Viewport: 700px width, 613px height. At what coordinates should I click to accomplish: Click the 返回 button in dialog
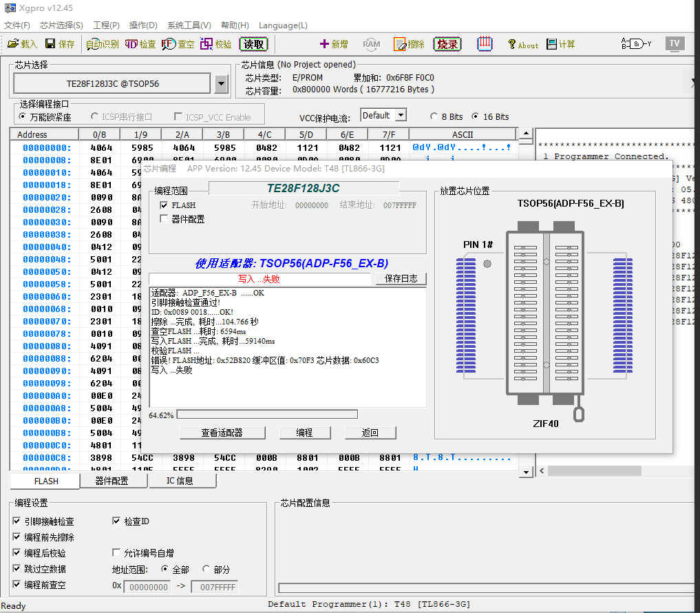[370, 433]
